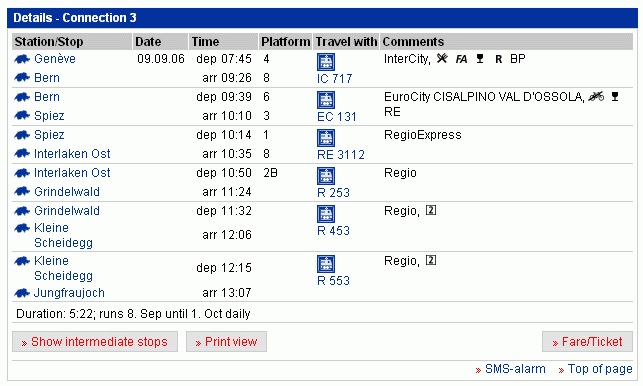Click the train icon above RE 3112
The image size is (643, 386).
326,138
